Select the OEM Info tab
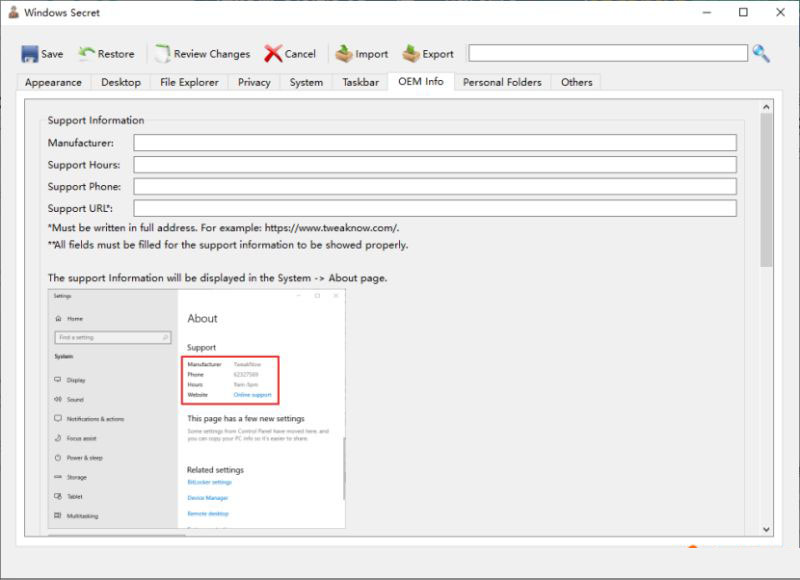The height and width of the screenshot is (580, 800). (421, 82)
